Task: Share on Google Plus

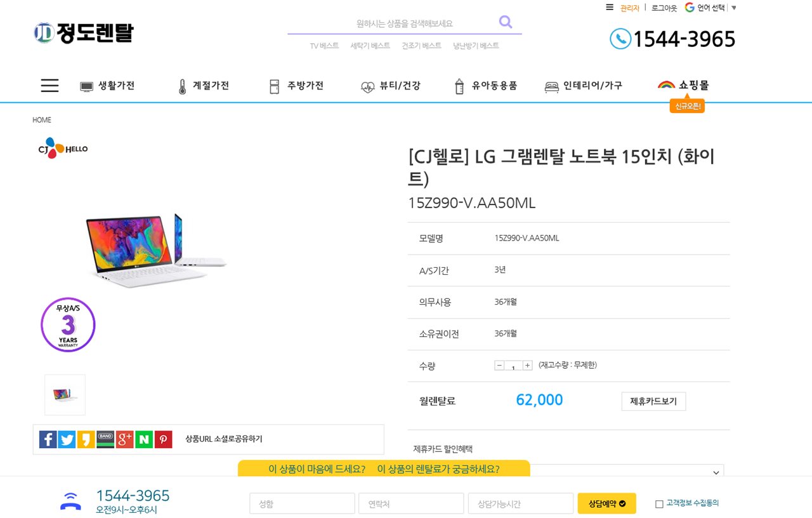Action: pyautogui.click(x=125, y=439)
